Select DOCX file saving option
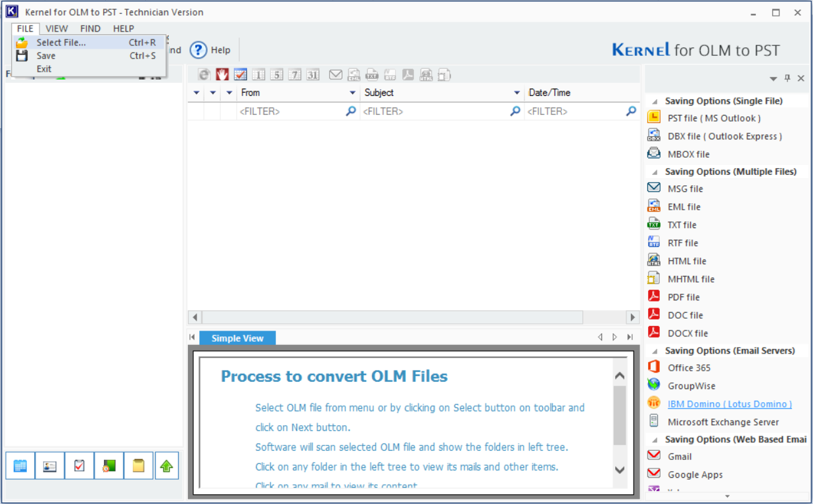Viewport: 813px width, 504px height. (x=688, y=333)
